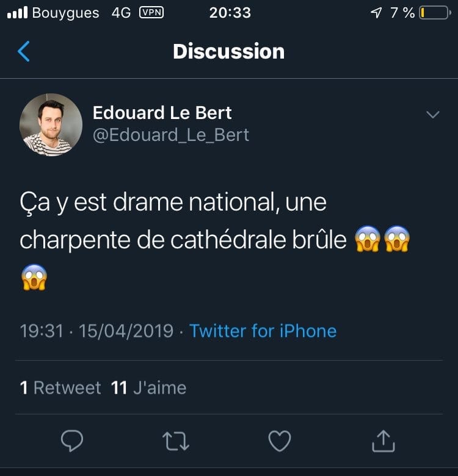Expand tweet options chevron beside author name
This screenshot has width=458, height=476.
[x=432, y=115]
